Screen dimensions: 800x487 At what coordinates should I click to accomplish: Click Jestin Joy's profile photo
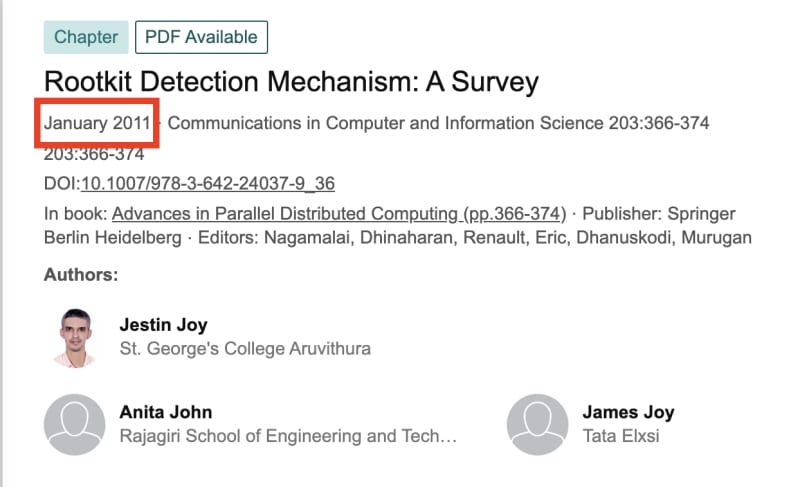click(x=74, y=337)
